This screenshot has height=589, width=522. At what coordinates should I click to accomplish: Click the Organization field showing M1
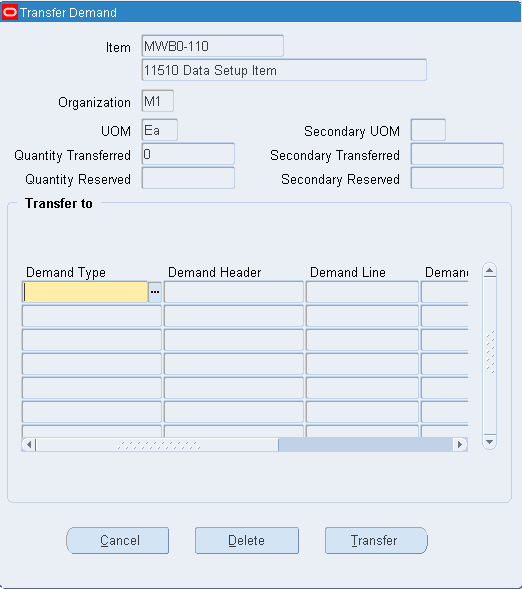pyautogui.click(x=158, y=101)
